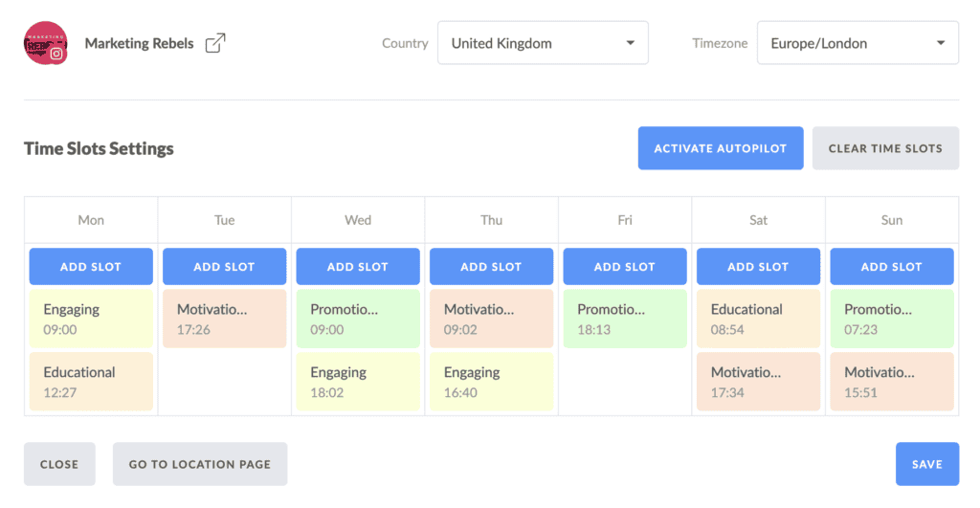
Task: Close the time slots dialog
Action: tap(59, 464)
